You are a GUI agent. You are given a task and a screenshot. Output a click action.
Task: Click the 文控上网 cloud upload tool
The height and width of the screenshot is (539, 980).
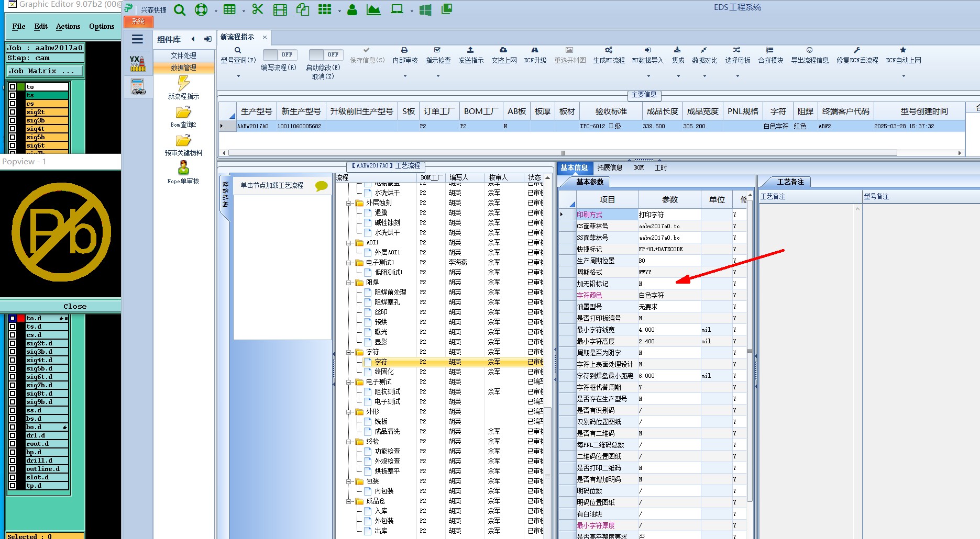[504, 55]
